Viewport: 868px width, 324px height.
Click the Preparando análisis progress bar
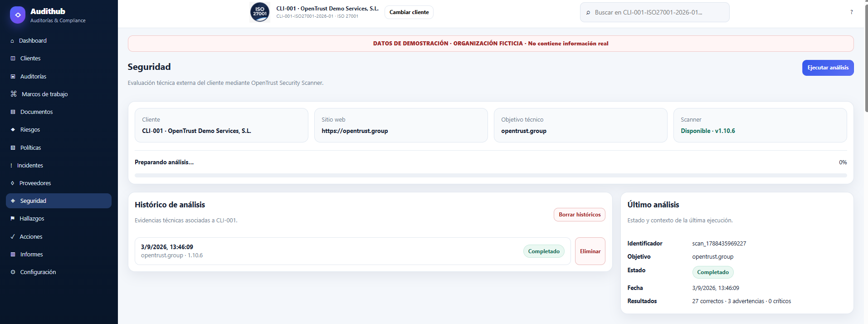click(491, 175)
